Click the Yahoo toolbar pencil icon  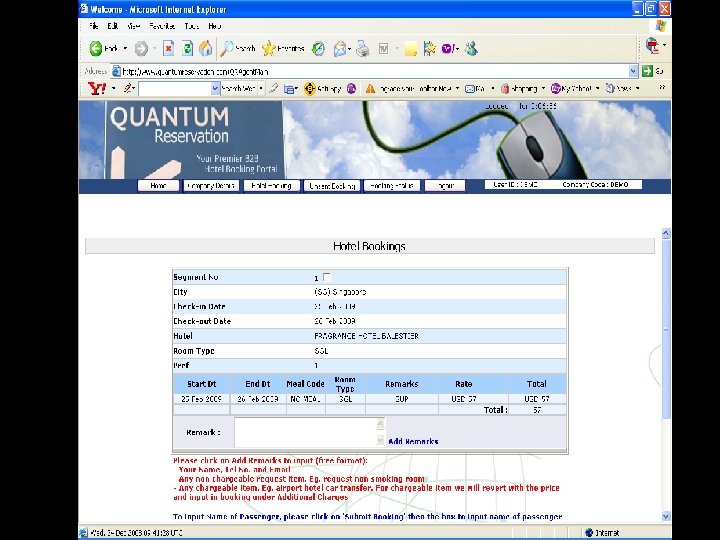click(128, 88)
